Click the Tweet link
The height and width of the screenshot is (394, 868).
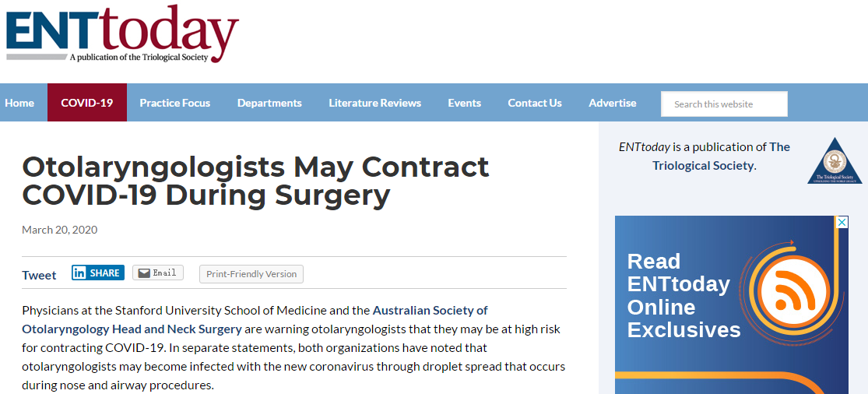(x=39, y=275)
